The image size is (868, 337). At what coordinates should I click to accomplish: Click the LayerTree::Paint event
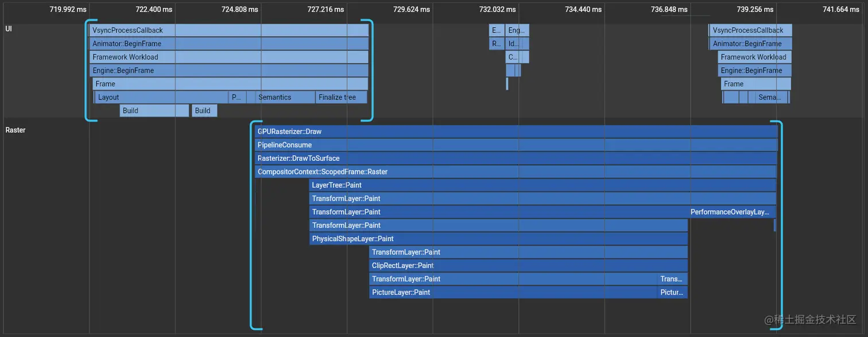click(x=336, y=185)
